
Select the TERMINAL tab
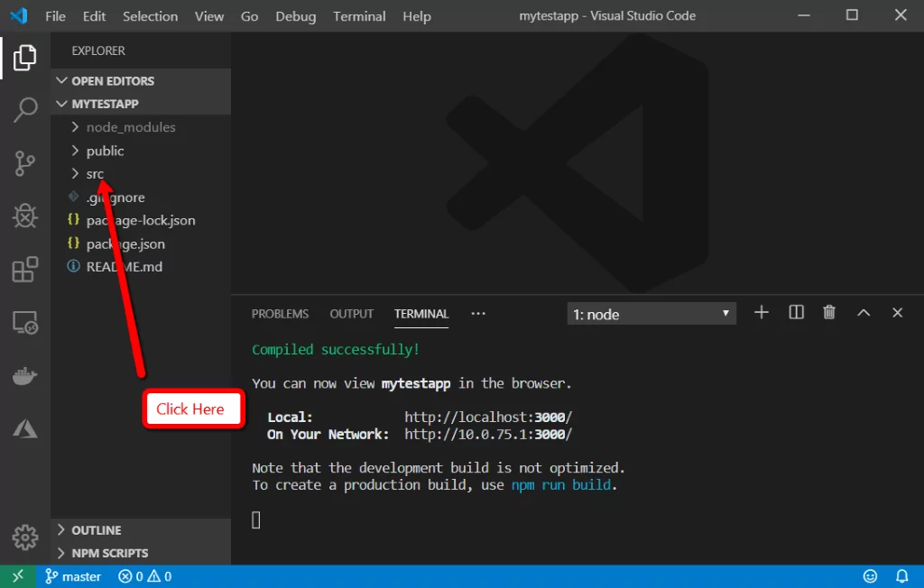421,314
